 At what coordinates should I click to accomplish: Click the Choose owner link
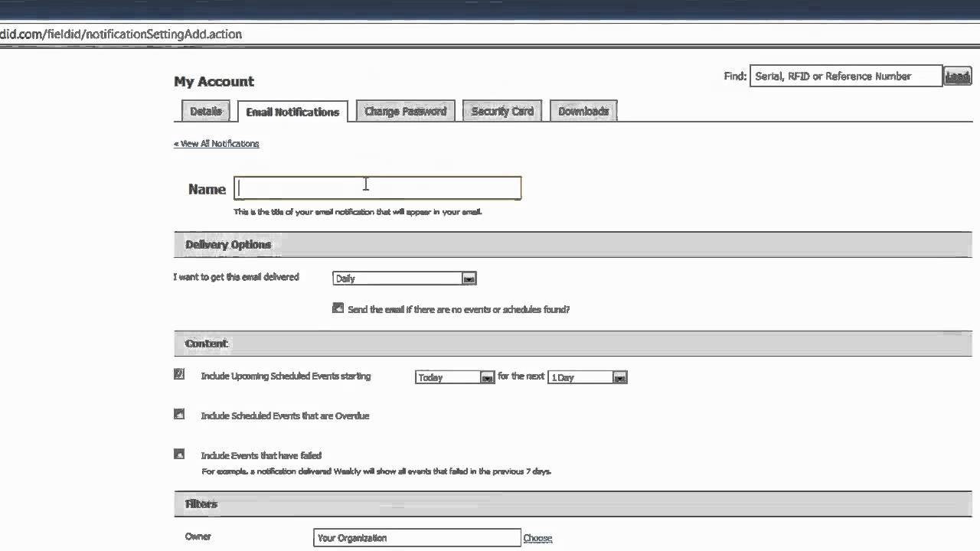pos(537,538)
